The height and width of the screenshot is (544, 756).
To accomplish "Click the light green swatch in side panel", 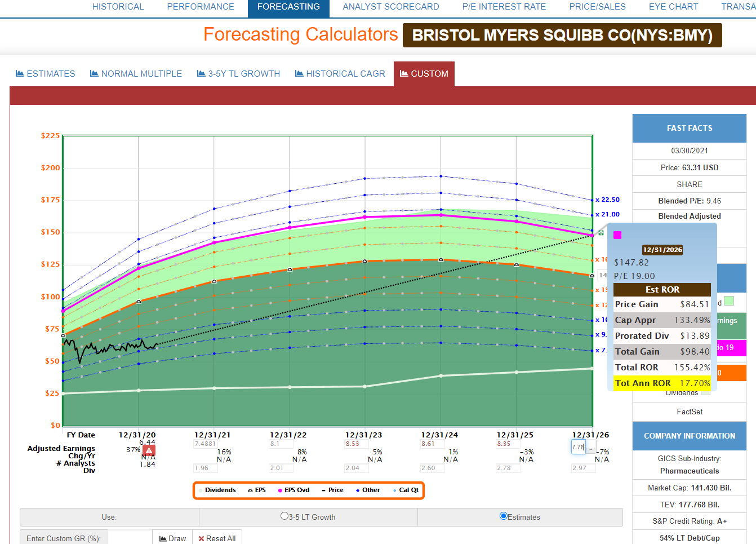I will click(729, 301).
